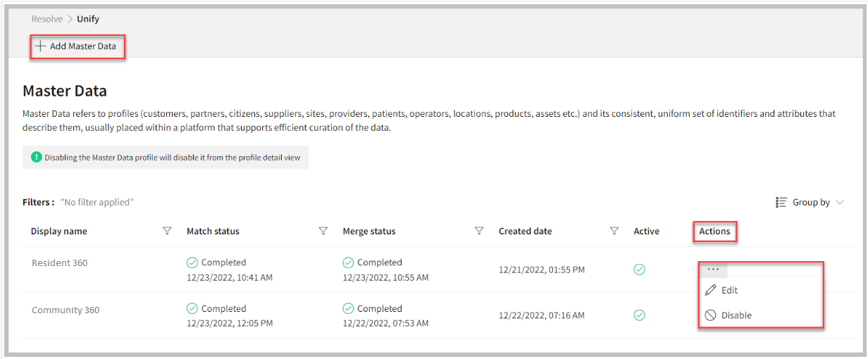Click Community 360 active status checkmark

coord(640,315)
